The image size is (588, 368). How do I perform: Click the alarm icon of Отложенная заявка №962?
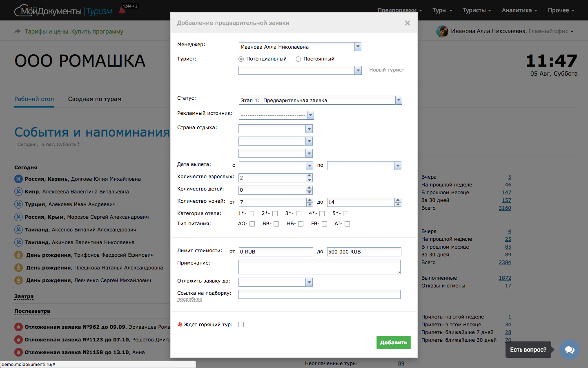click(x=18, y=327)
